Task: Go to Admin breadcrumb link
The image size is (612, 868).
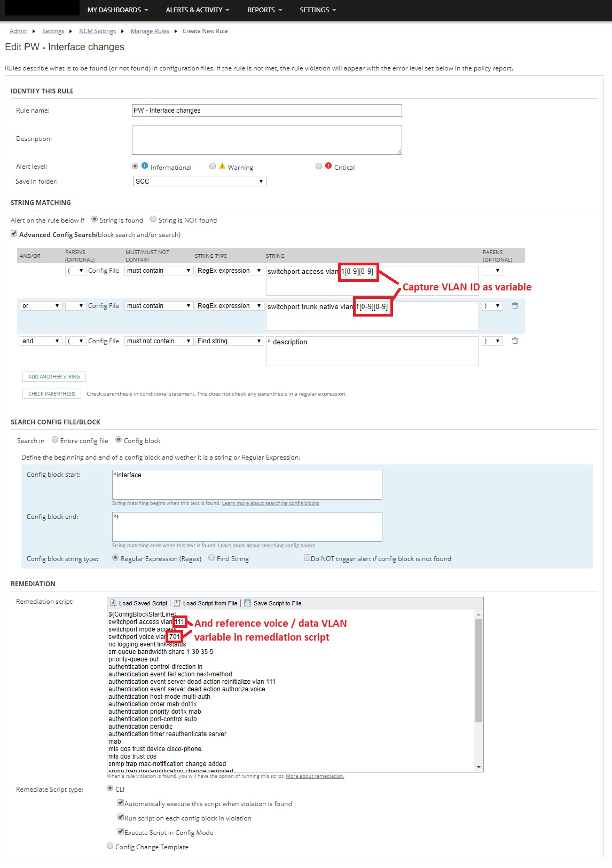Action: (18, 31)
